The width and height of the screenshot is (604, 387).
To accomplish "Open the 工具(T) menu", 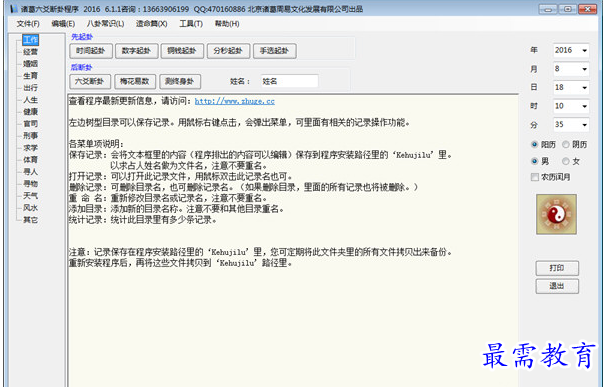I will click(x=191, y=24).
